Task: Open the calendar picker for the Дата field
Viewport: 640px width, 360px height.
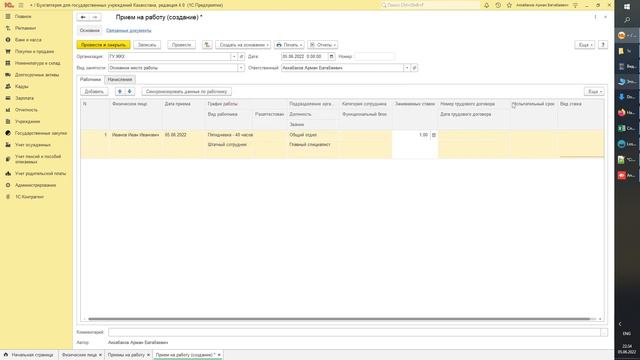Action: click(331, 57)
